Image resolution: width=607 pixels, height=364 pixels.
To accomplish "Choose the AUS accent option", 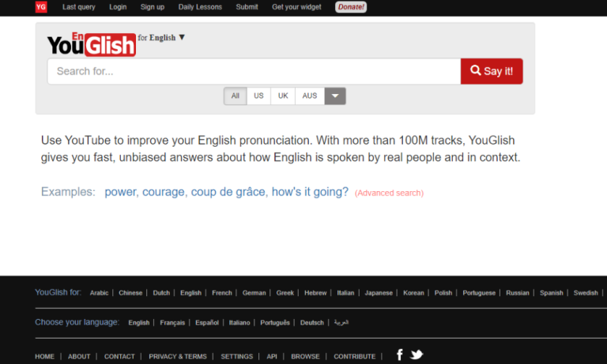I will coord(310,96).
